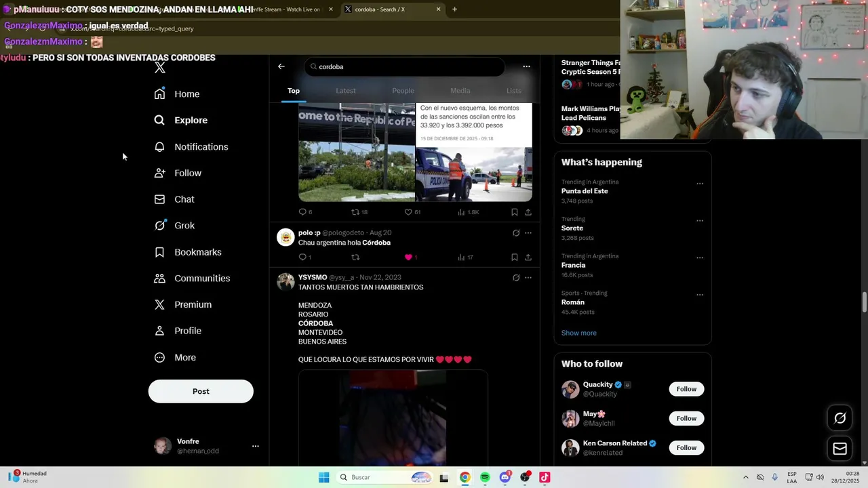Open a new browser tab
Image resolution: width=868 pixels, height=488 pixels.
point(454,9)
